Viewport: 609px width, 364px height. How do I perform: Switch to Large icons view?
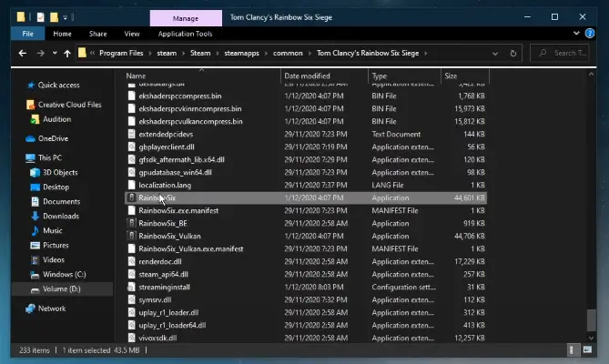[587, 350]
